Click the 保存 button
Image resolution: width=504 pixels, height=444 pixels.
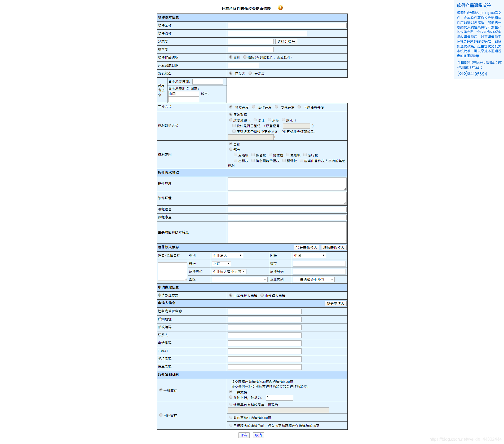pyautogui.click(x=244, y=435)
